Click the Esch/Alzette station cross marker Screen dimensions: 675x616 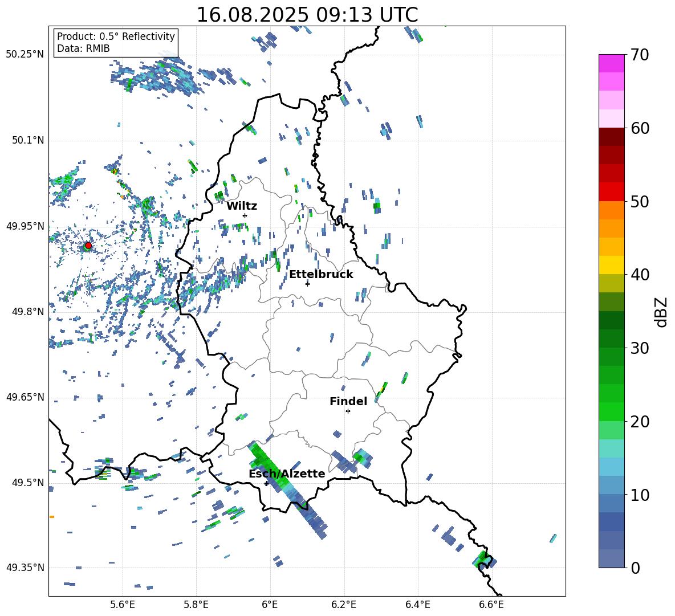[266, 483]
